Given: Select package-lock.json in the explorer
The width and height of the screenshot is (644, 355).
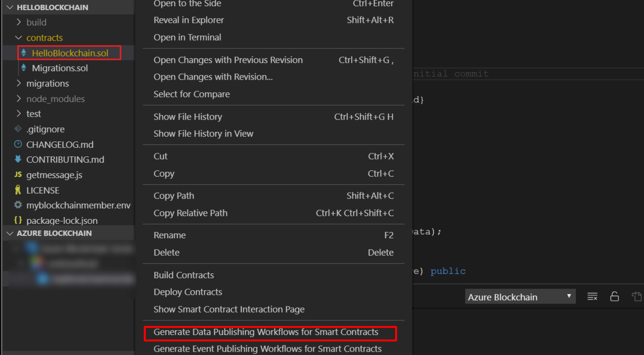Looking at the screenshot, I should tap(62, 221).
